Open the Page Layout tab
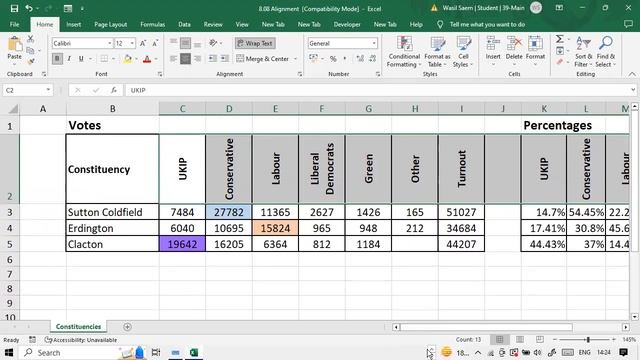 click(x=111, y=24)
